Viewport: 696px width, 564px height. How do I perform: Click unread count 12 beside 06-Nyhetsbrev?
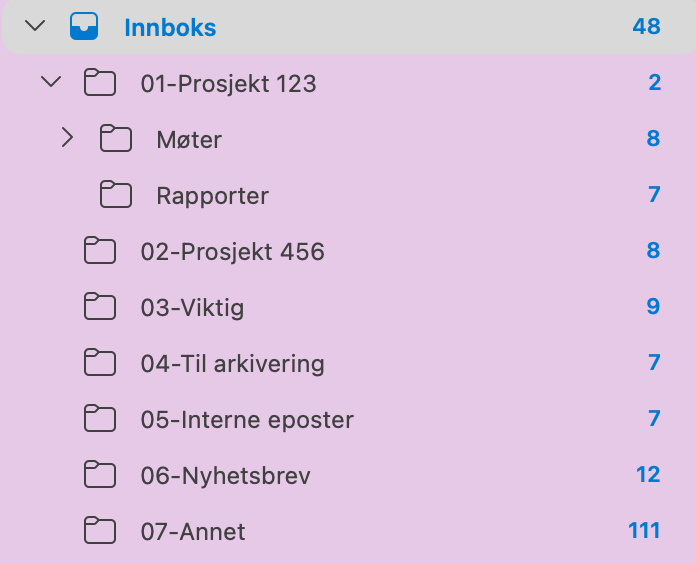pos(648,475)
